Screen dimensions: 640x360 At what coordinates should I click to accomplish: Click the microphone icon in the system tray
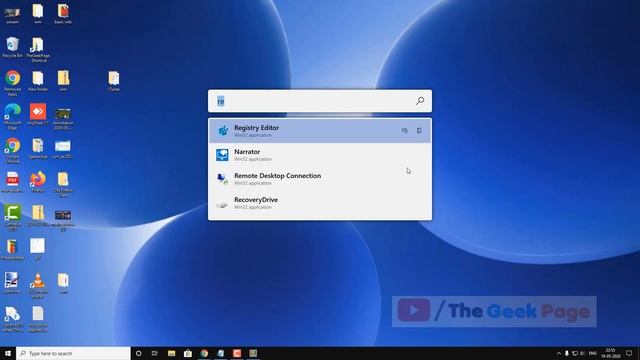(x=567, y=353)
